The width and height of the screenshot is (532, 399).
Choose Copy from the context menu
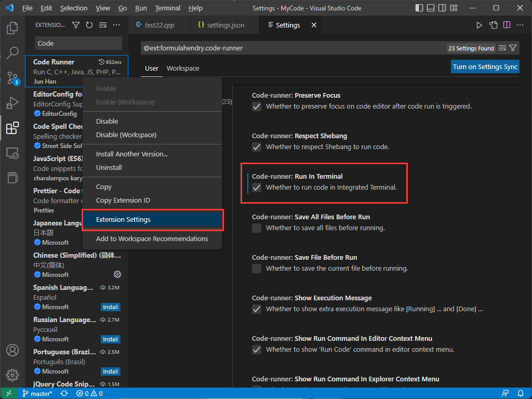(x=152, y=187)
